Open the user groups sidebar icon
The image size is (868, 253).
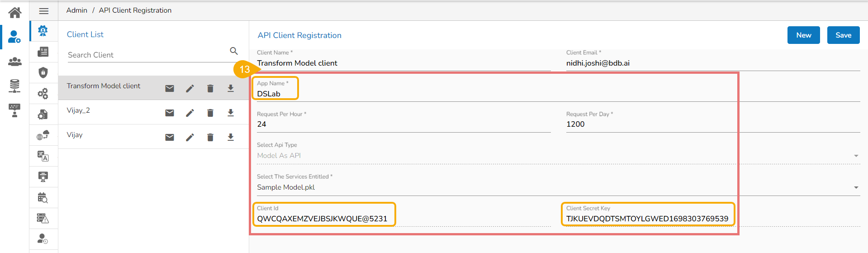tap(14, 62)
